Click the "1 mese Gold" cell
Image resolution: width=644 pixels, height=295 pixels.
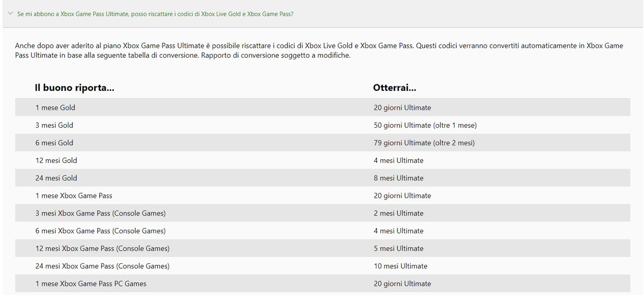point(55,108)
